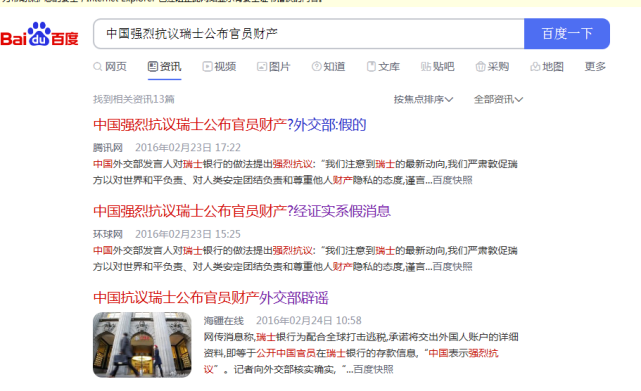Open 百度快照 for the 海疆在线 result
The height and width of the screenshot is (391, 641).
click(x=373, y=370)
